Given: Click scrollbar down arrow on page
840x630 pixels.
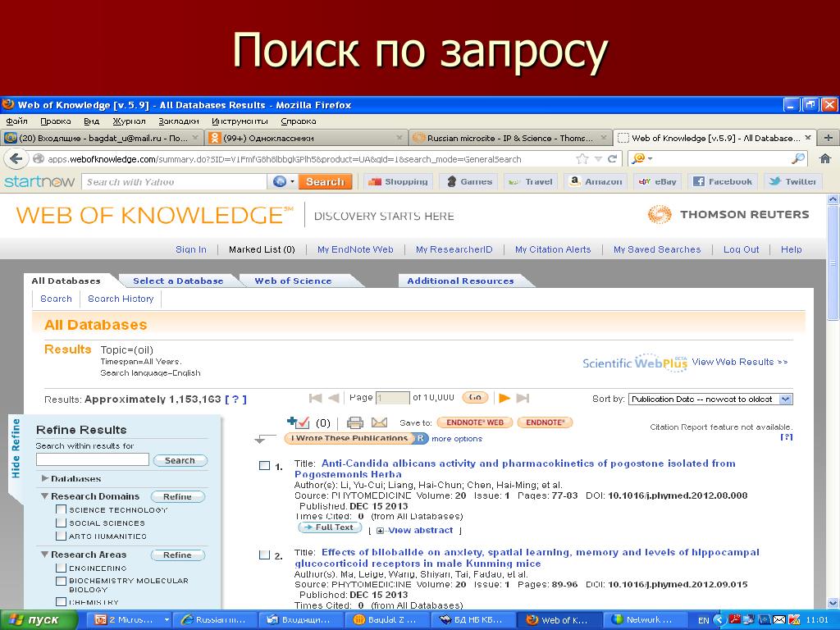Looking at the screenshot, I should click(833, 603).
